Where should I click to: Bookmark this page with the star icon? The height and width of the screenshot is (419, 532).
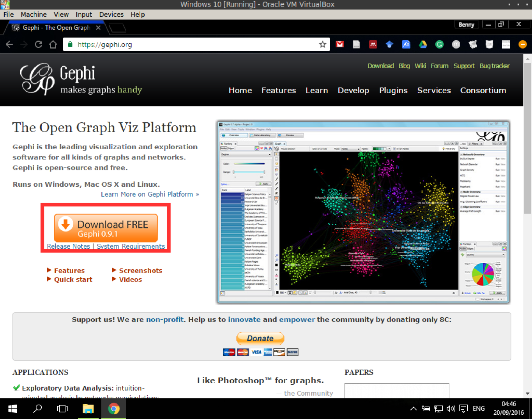(x=322, y=44)
